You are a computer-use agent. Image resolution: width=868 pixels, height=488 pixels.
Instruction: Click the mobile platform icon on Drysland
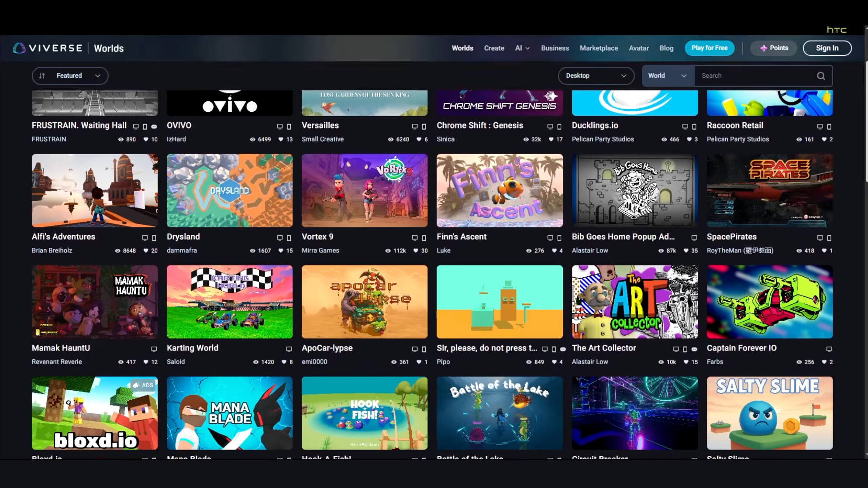289,238
